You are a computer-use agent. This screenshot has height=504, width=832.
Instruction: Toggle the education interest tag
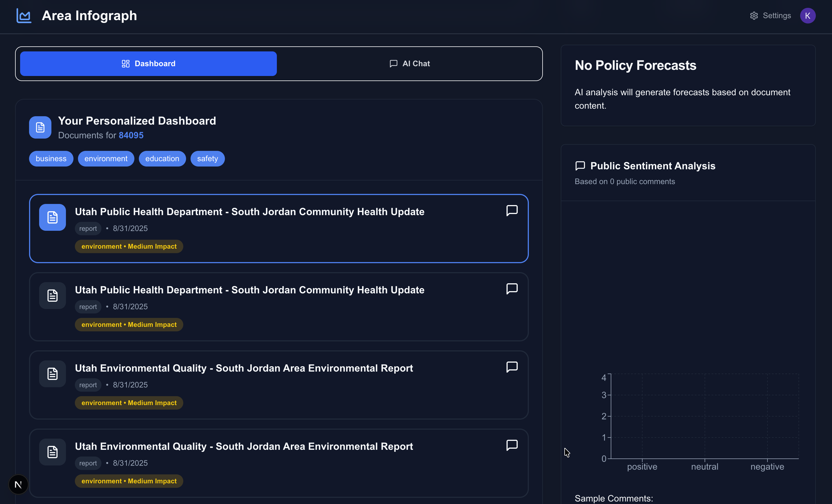point(162,159)
